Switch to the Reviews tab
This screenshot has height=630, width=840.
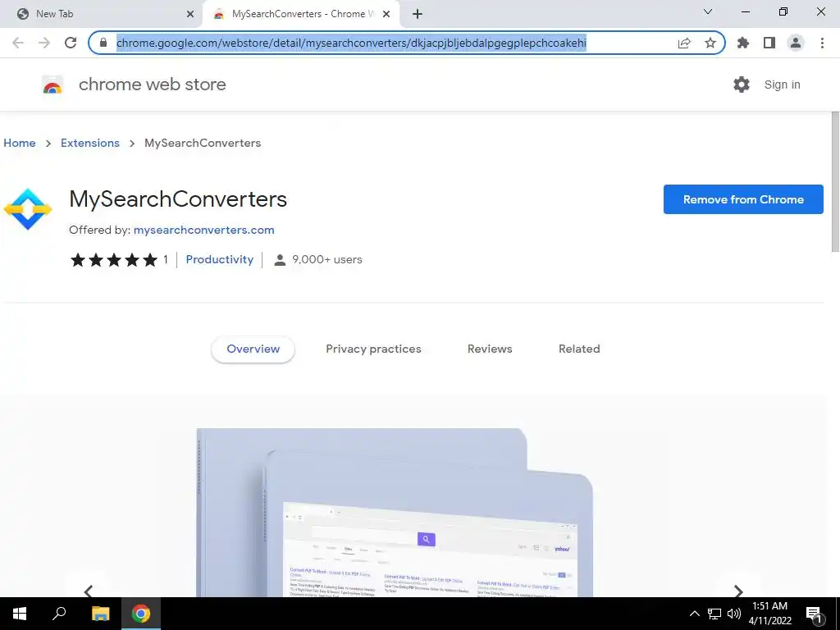pyautogui.click(x=490, y=349)
